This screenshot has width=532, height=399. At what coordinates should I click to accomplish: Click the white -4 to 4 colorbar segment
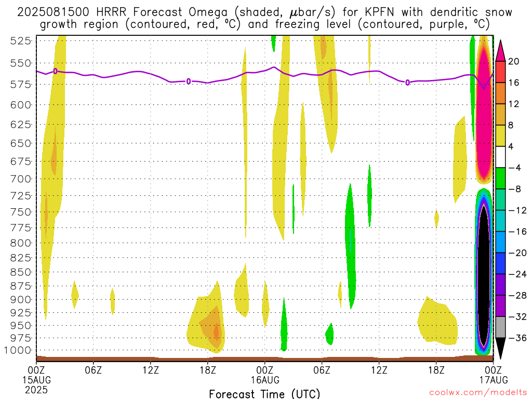point(500,157)
